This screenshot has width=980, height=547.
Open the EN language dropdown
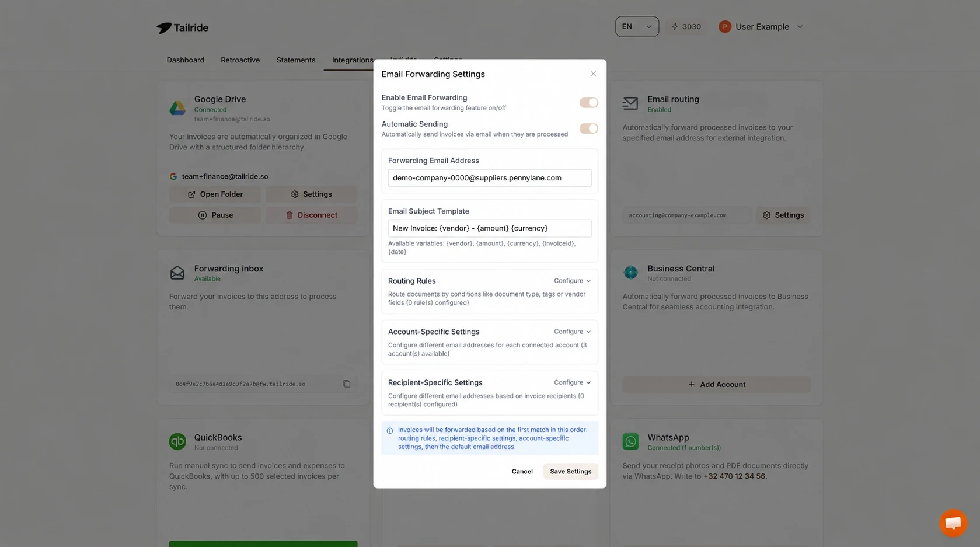(x=637, y=27)
